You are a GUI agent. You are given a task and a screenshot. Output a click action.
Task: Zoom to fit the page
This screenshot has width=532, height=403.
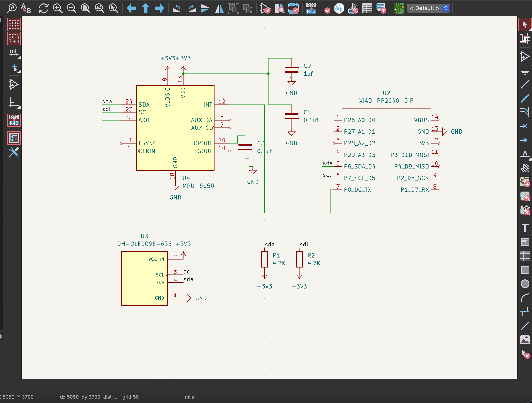coord(85,8)
